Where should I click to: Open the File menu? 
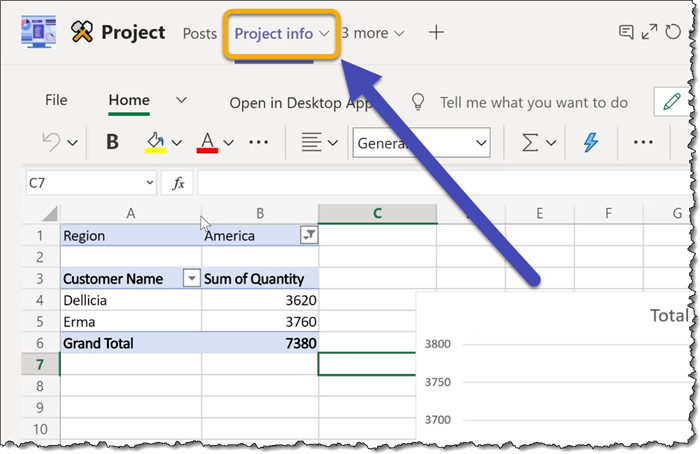(56, 101)
